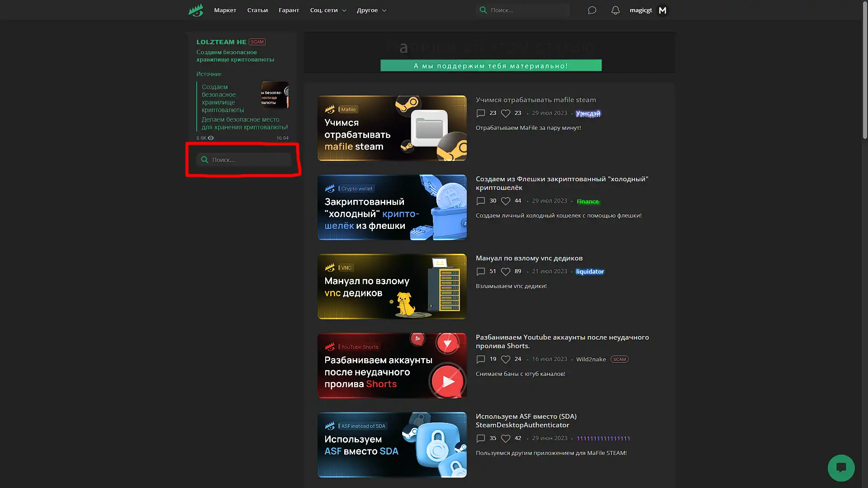The width and height of the screenshot is (868, 488).
Task: Open comments on the VNC dedics article
Action: pos(481,271)
